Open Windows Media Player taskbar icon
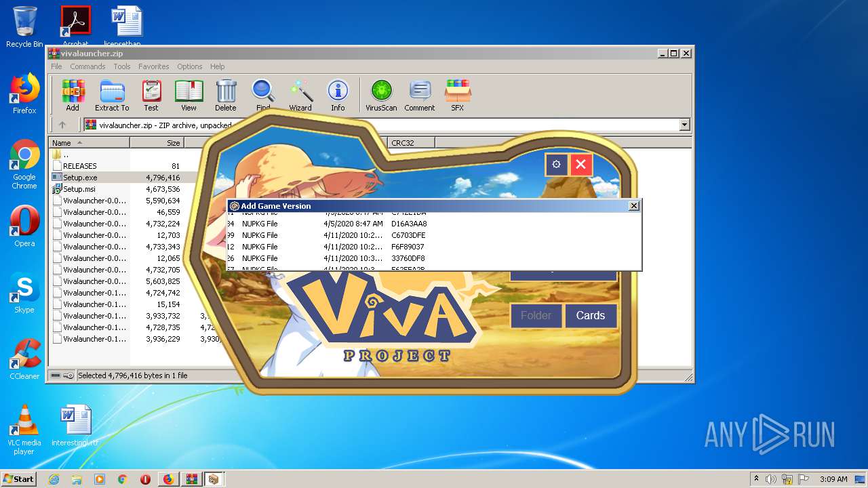This screenshot has height=488, width=868. [x=100, y=479]
